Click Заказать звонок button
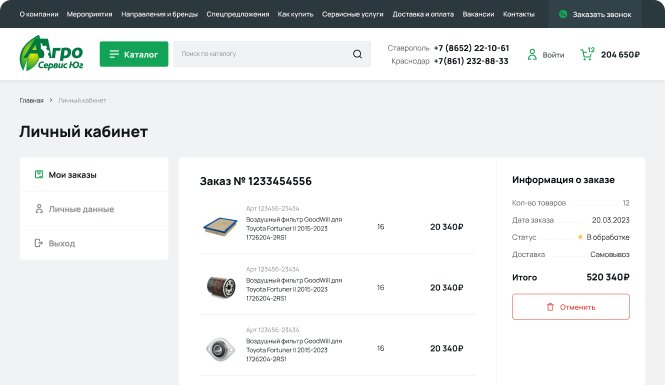The image size is (665, 385). click(595, 14)
